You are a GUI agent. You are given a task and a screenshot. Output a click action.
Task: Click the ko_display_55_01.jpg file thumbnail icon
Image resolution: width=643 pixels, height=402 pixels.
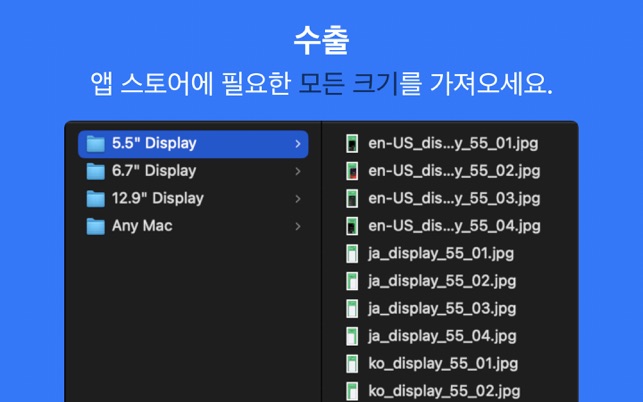[x=352, y=363]
